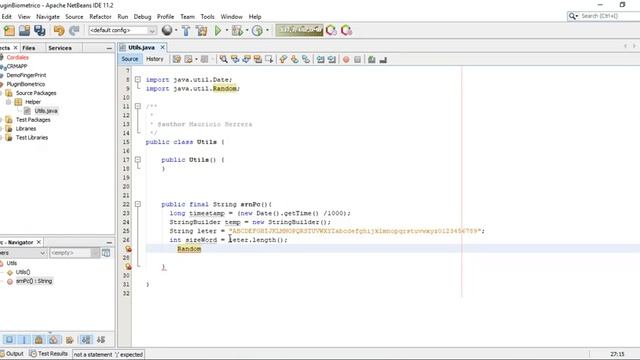Select the Test Libraries folder

[x=32, y=138]
